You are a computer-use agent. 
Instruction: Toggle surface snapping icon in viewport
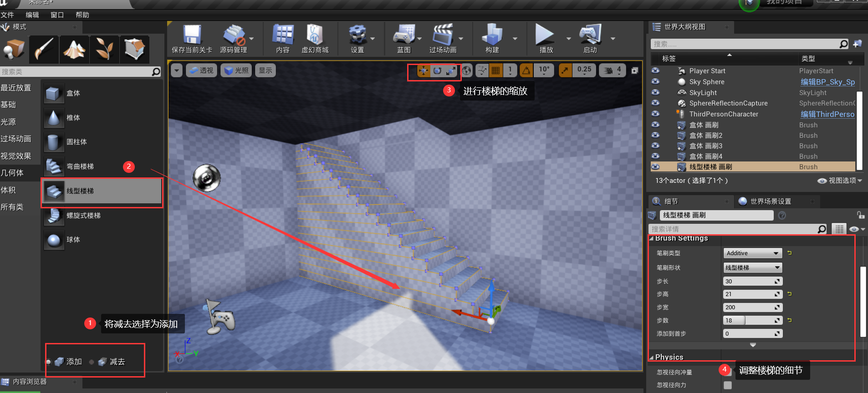(x=482, y=71)
